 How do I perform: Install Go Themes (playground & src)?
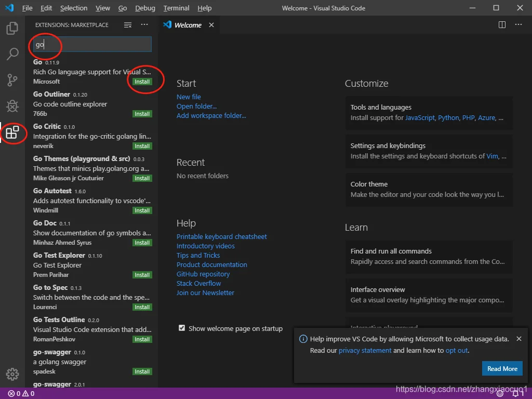point(142,179)
